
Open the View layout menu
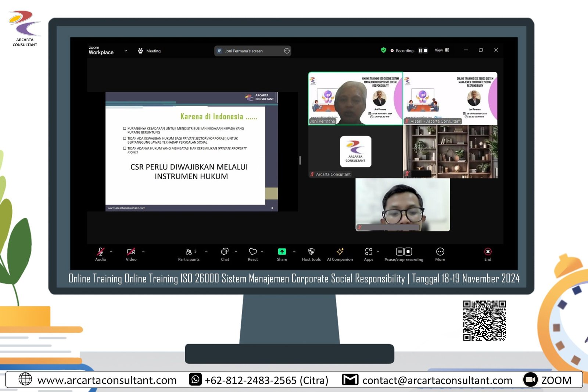[441, 50]
